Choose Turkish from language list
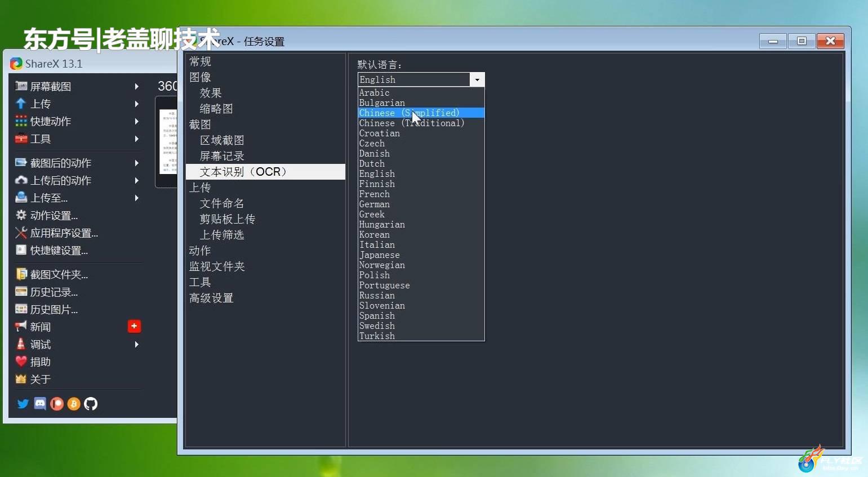 (x=421, y=336)
